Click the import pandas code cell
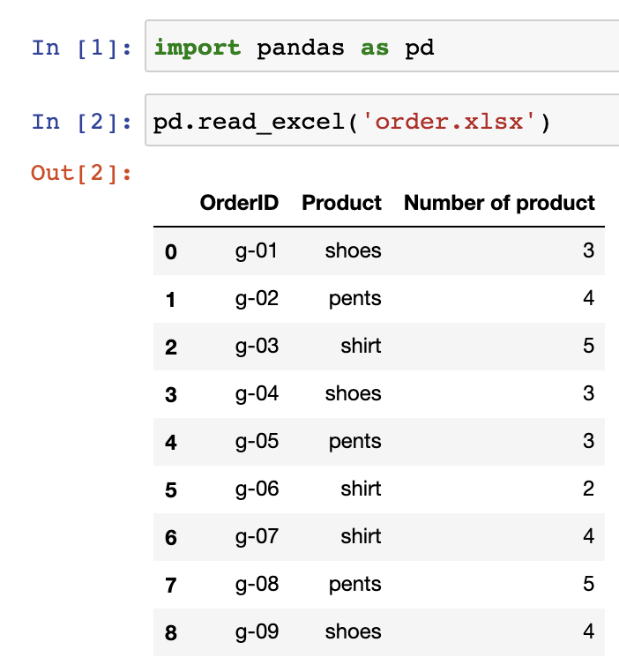The height and width of the screenshot is (672, 619). [x=382, y=46]
